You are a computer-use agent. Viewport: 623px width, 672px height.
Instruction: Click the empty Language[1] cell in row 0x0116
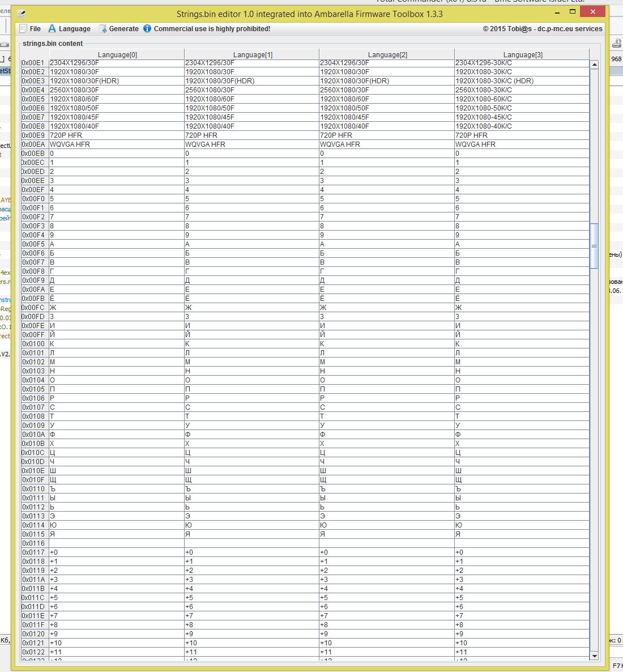pyautogui.click(x=251, y=543)
